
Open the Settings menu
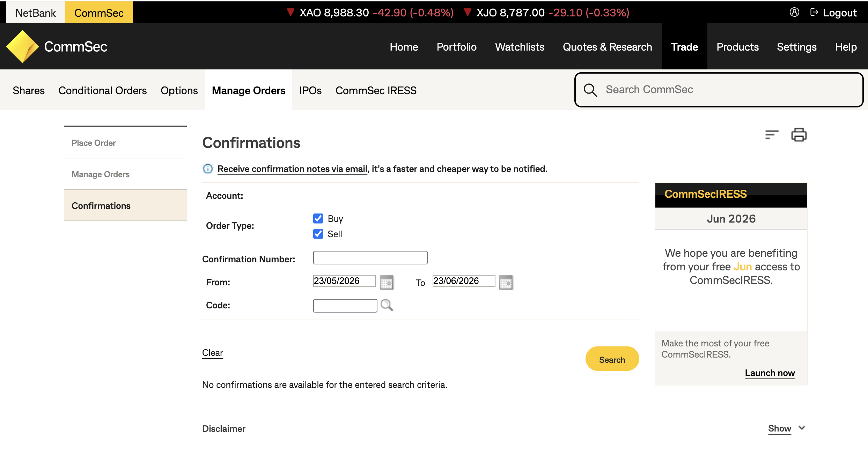(797, 47)
